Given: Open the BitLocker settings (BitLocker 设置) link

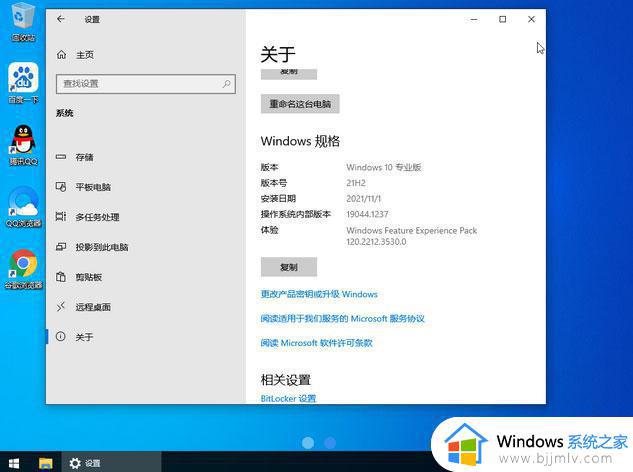Looking at the screenshot, I should pos(288,398).
